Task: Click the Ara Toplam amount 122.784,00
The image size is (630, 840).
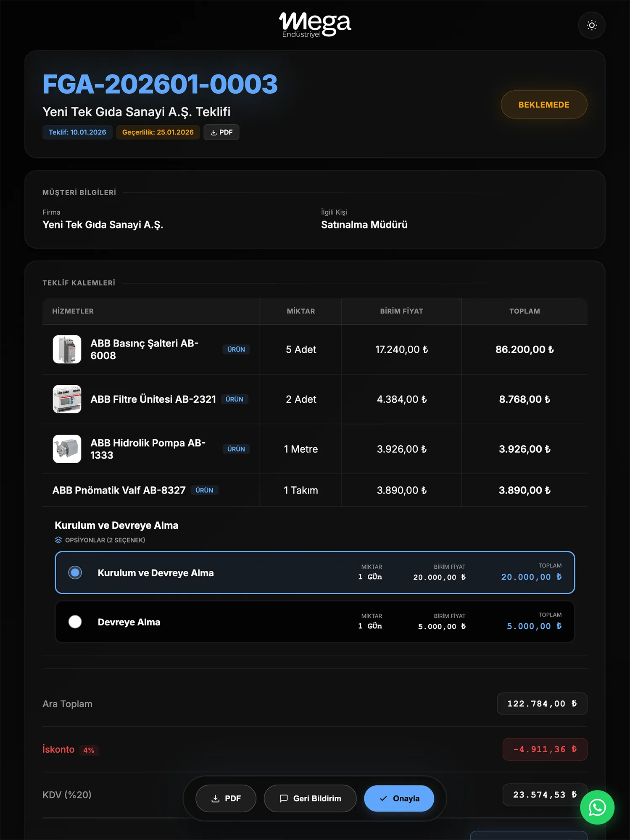Action: click(x=542, y=704)
